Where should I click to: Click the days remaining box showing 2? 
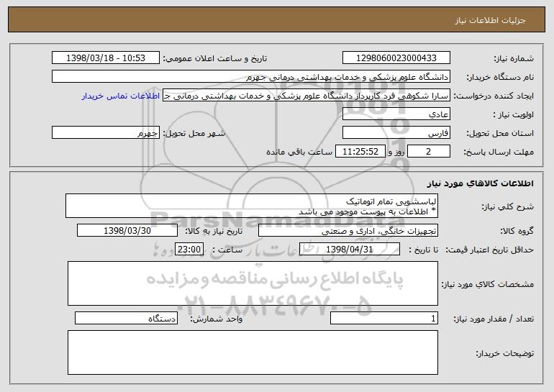[429, 152]
